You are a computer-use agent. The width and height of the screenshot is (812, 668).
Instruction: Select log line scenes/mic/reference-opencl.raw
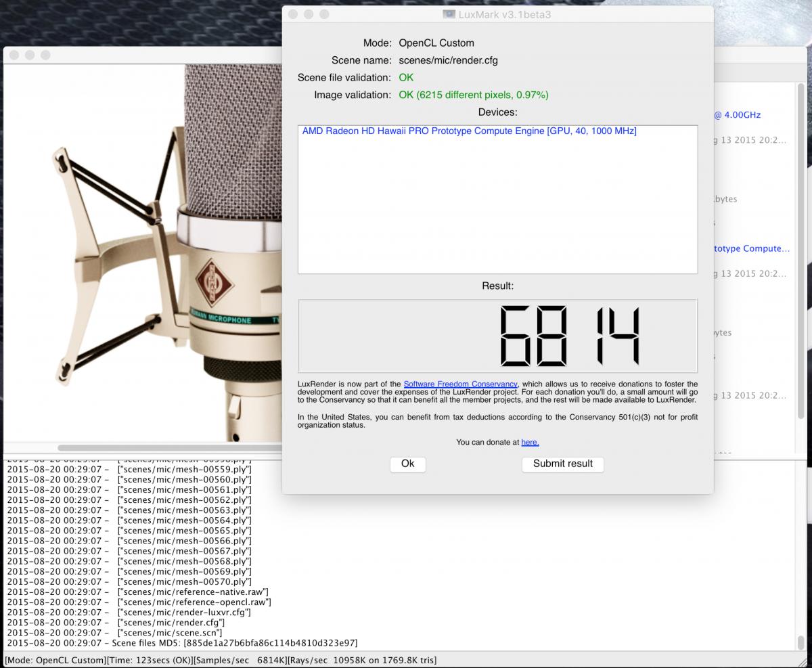pyautogui.click(x=139, y=602)
